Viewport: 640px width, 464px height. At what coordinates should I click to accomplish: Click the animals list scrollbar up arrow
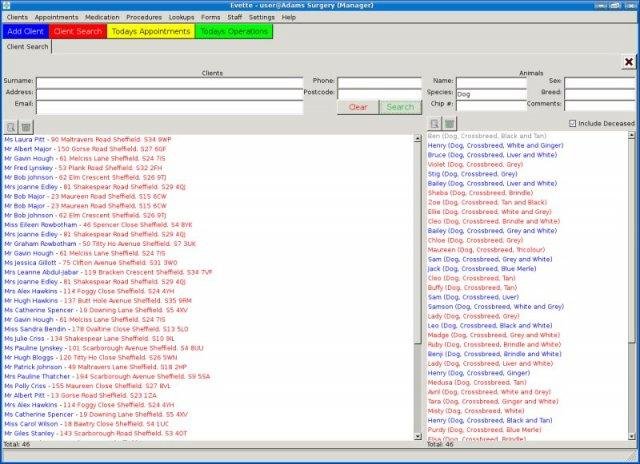coord(631,135)
